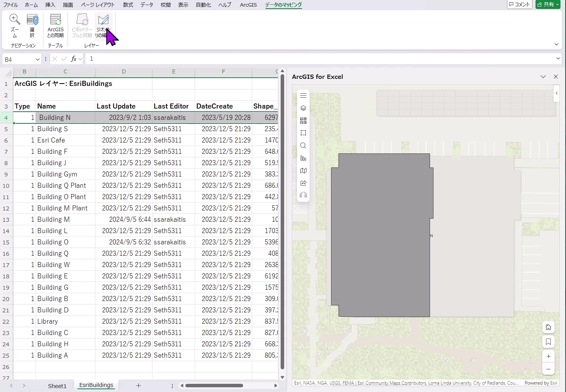Select the 'Building A' cell
The height and width of the screenshot is (392, 566).
tap(65, 355)
